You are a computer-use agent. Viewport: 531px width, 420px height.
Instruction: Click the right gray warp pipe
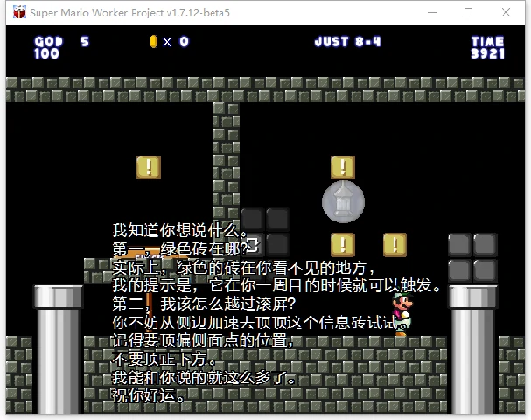472,349
